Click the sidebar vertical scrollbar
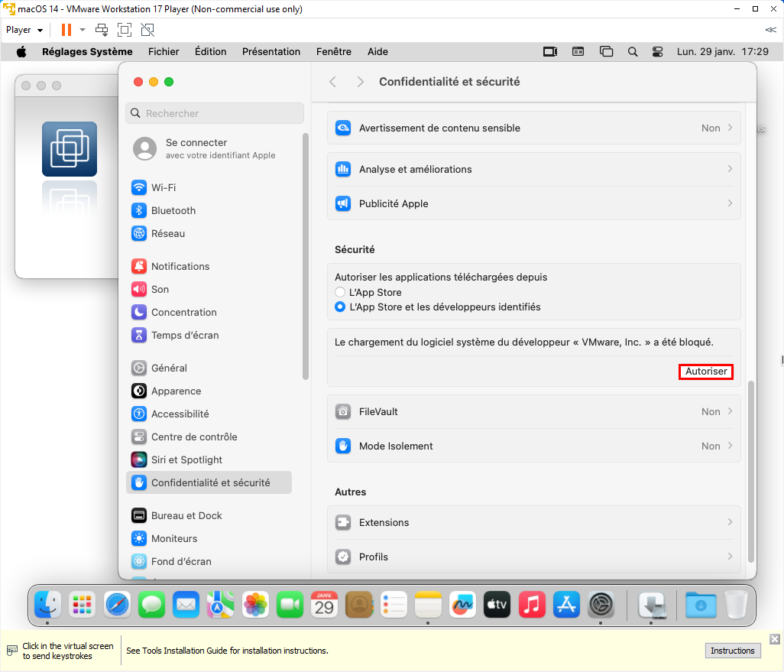784x672 pixels. [305, 256]
